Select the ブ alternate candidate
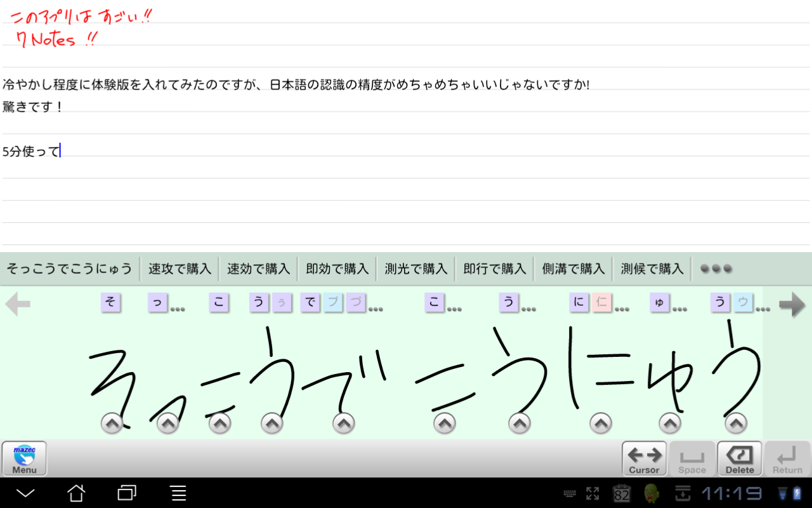 click(x=333, y=302)
